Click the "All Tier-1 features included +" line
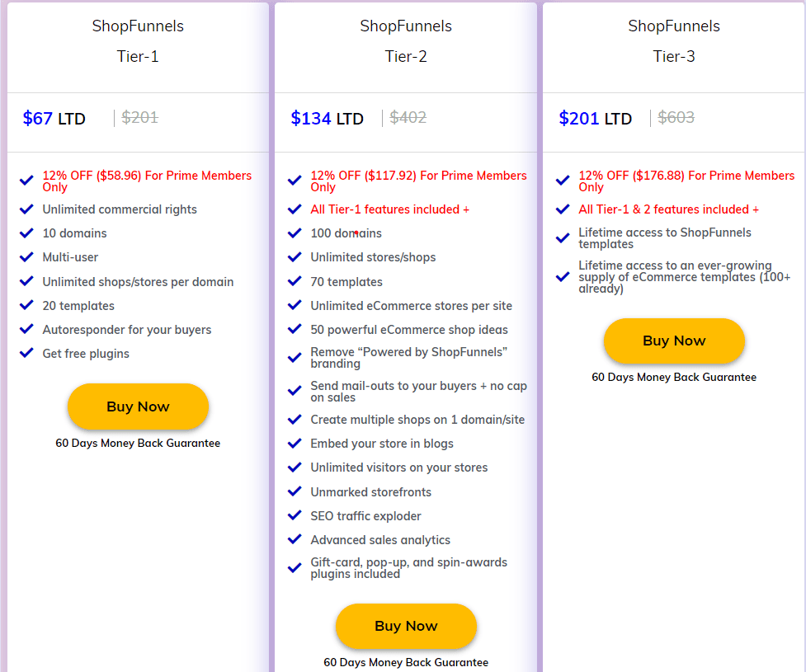The height and width of the screenshot is (672, 806). [389, 209]
